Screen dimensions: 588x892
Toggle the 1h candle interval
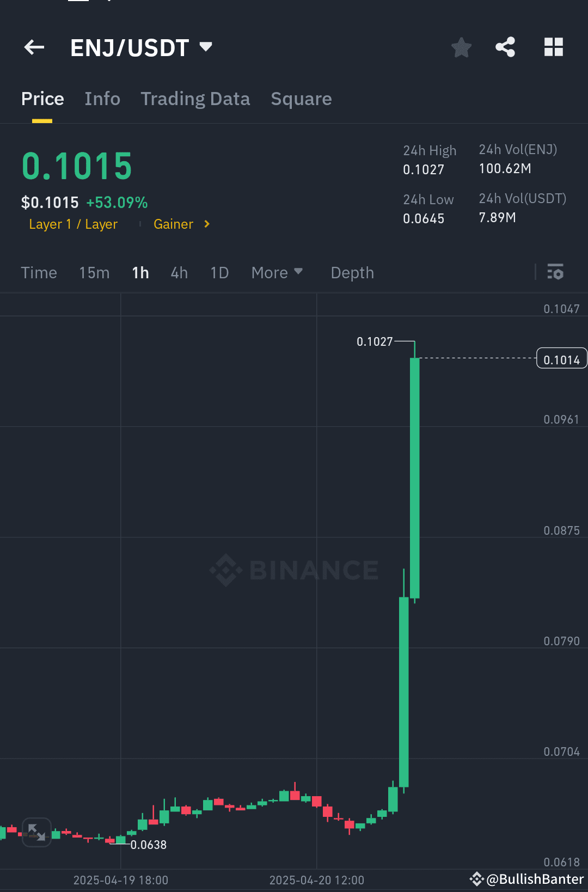pyautogui.click(x=140, y=272)
